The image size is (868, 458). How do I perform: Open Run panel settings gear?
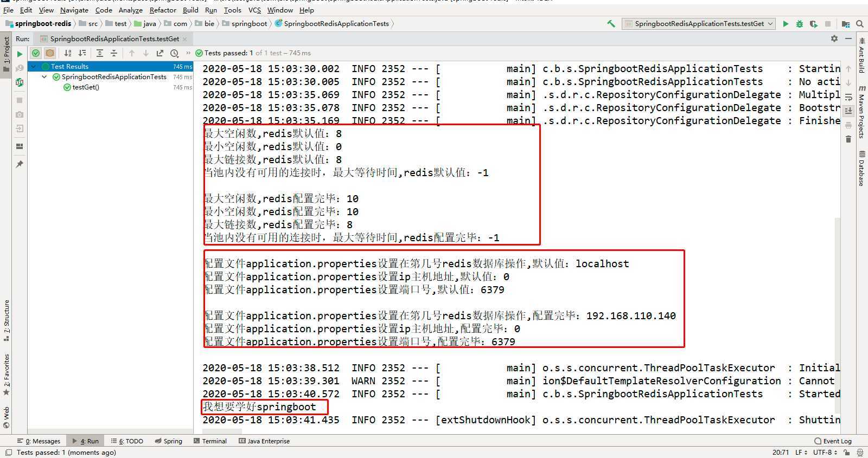(834, 38)
